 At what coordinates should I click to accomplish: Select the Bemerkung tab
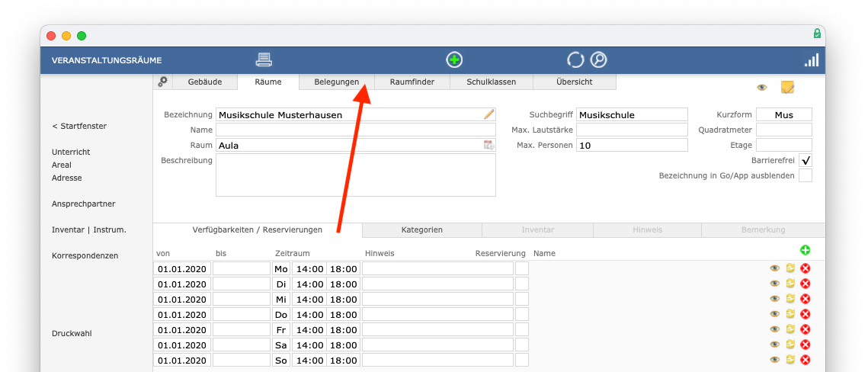click(x=763, y=229)
